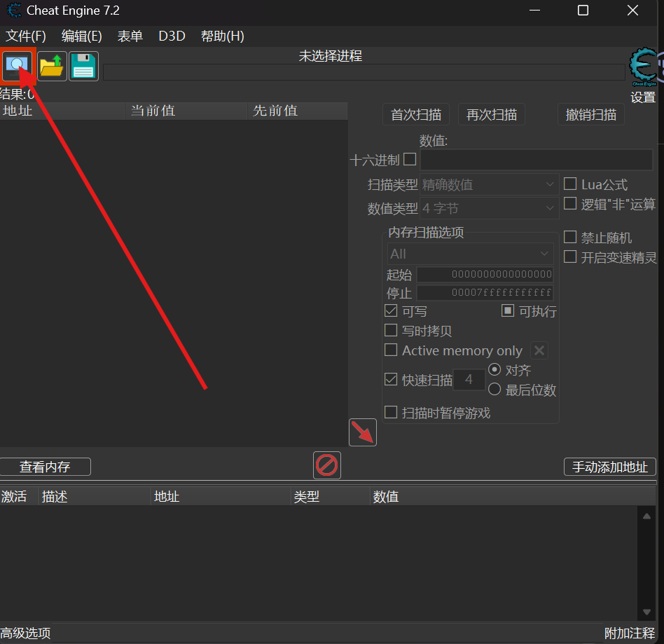The height and width of the screenshot is (644, 664).
Task: Click the open process icon
Action: pos(18,66)
